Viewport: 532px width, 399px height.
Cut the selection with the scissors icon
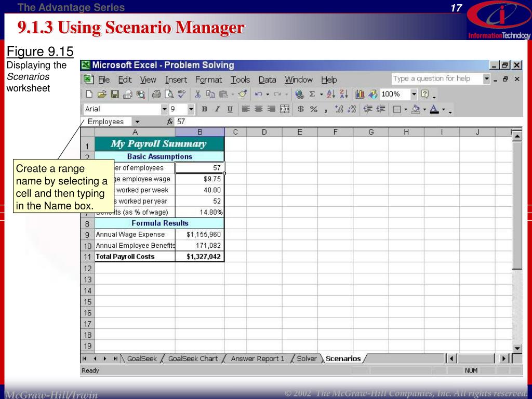[x=198, y=95]
